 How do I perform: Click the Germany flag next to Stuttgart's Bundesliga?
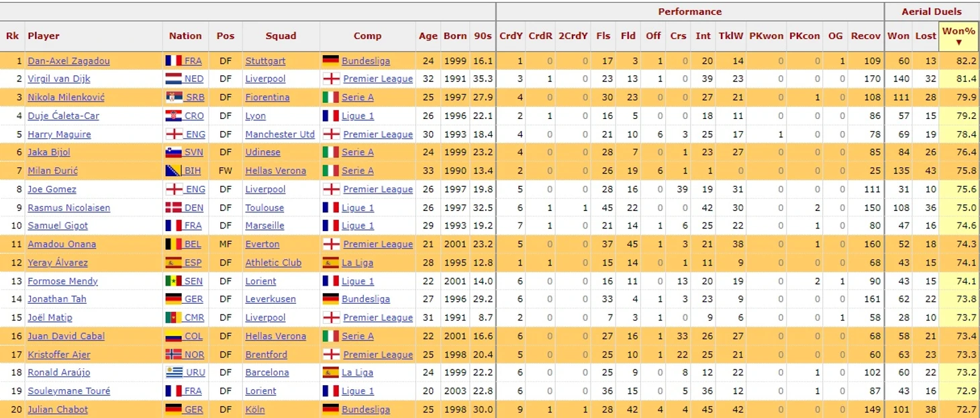click(x=331, y=60)
